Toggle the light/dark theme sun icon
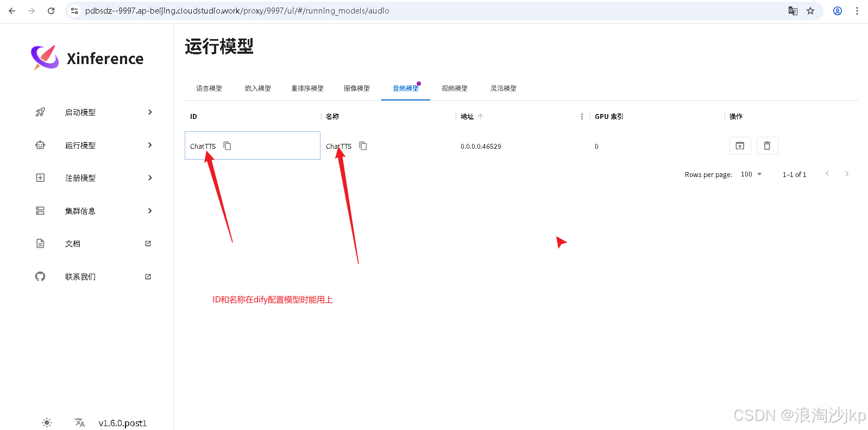The height and width of the screenshot is (430, 868). point(47,423)
